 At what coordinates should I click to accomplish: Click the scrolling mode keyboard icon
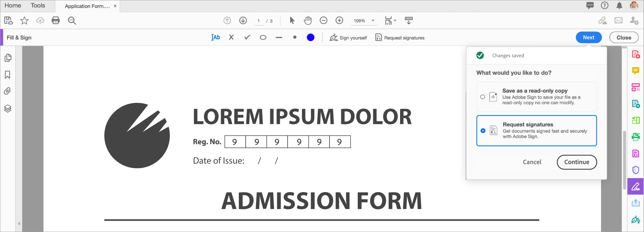click(409, 20)
